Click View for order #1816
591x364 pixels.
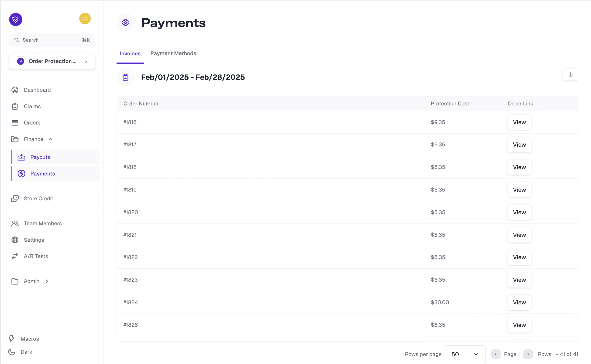click(519, 122)
